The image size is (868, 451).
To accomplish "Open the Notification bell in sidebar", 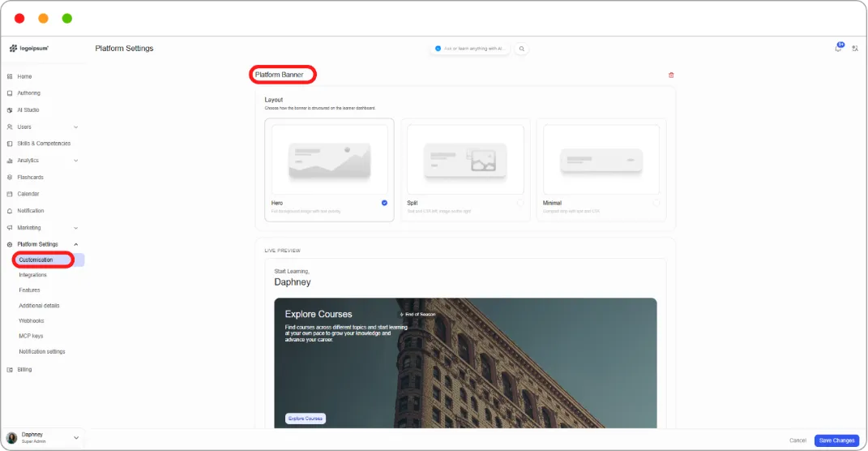I will 10,211.
